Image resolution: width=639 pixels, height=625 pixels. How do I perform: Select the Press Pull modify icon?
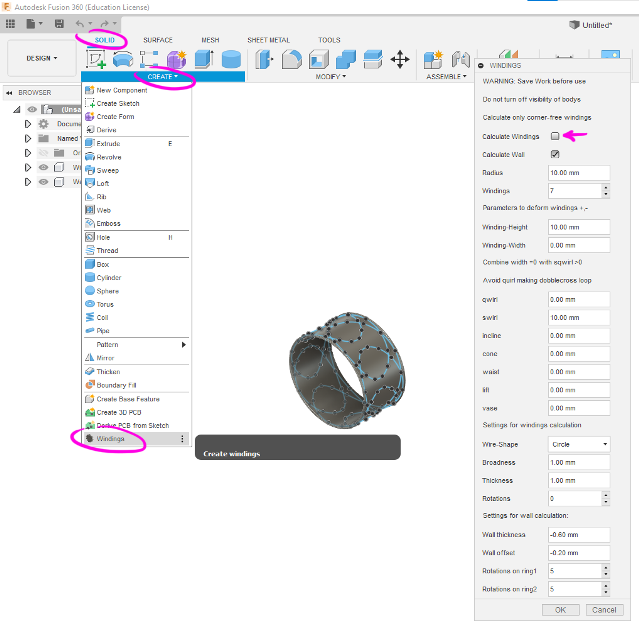click(264, 59)
